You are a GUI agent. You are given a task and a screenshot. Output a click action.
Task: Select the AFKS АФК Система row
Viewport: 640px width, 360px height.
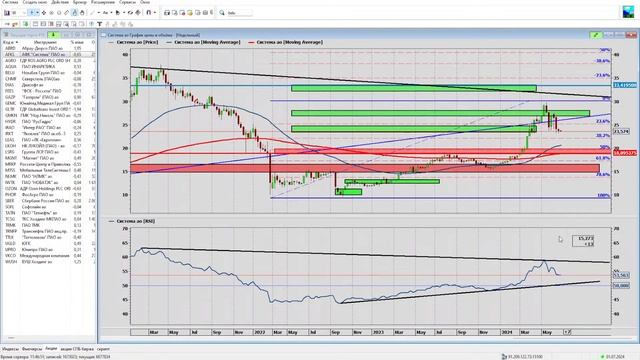(x=49, y=54)
